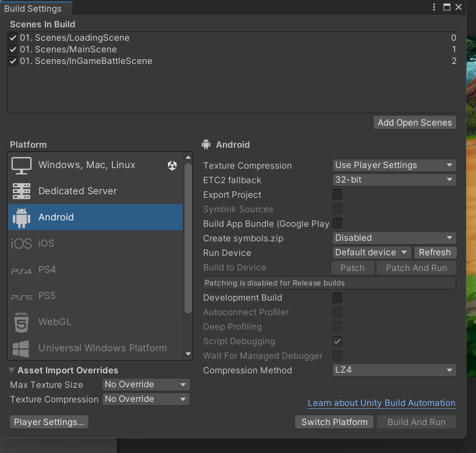
Task: Click 'Patching is disabled for Release builds' message
Action: point(329,283)
